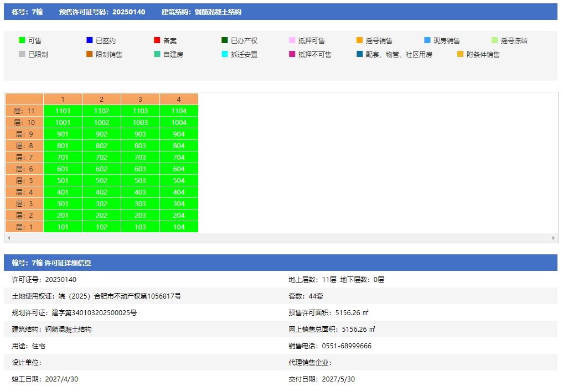Image resolution: width=563 pixels, height=392 pixels.
Task: Click the 建筑结构: 钢筋混凝土结构 header text
Action: [202, 12]
